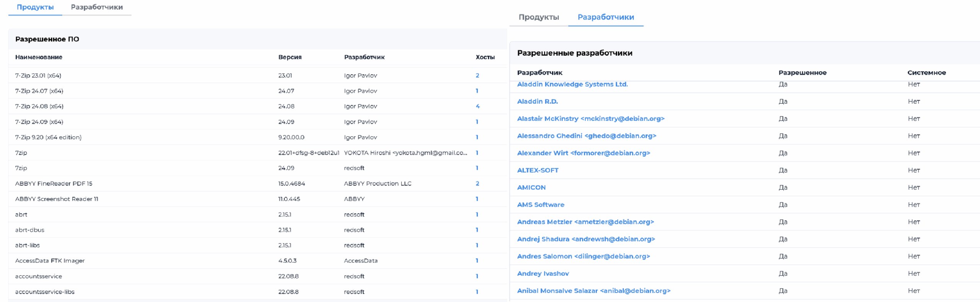Click host count for ABBYY Screenshot Reader 11

[x=477, y=199]
